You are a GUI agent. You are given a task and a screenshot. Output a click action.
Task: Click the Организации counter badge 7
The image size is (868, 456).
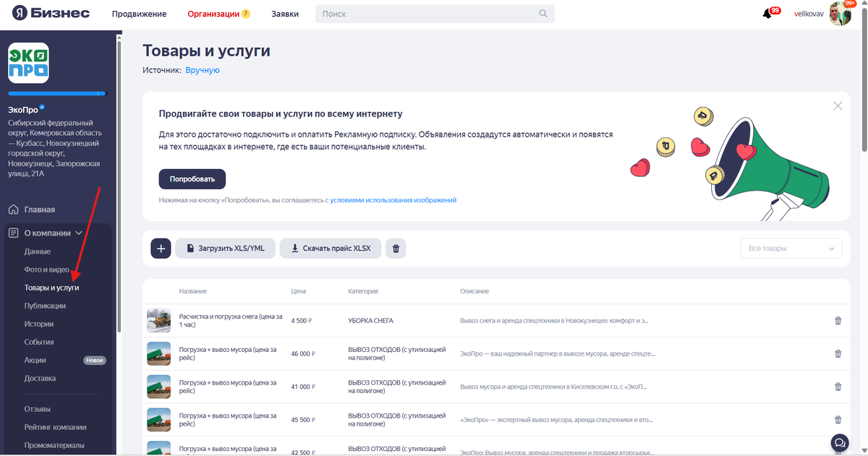click(246, 14)
